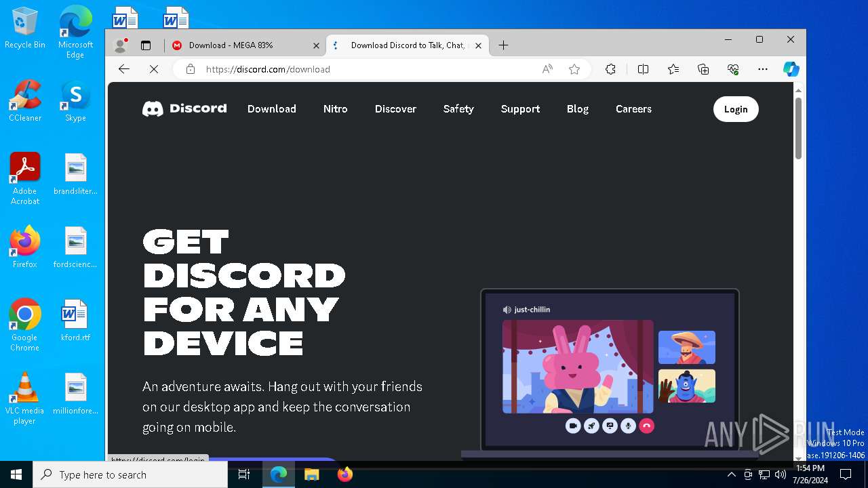Select VLC media player desktop icon
Screen dimensions: 868x488
click(25, 398)
